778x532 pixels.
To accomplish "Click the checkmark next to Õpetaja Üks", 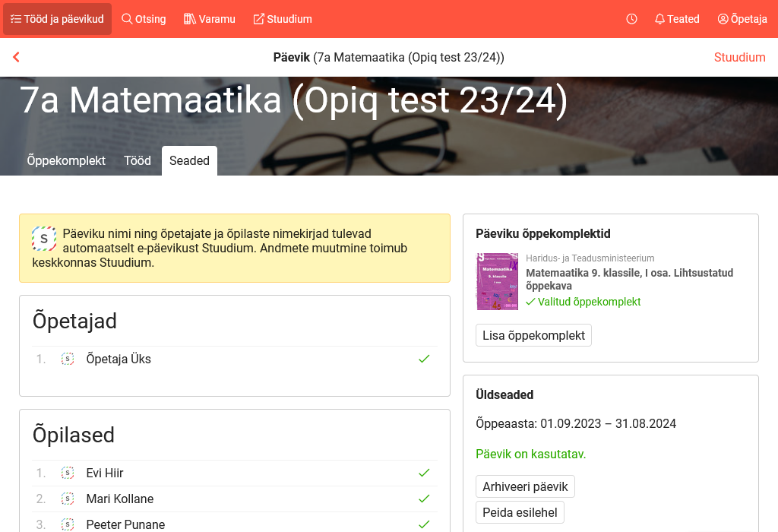I will point(424,359).
